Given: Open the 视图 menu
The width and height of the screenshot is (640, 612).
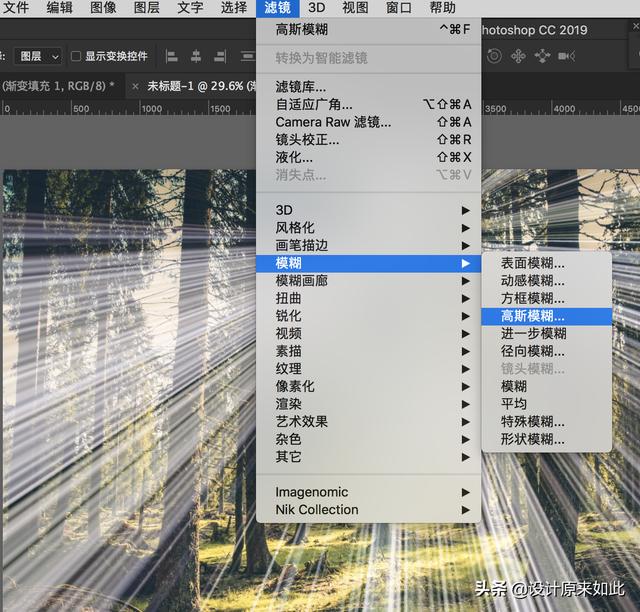Looking at the screenshot, I should (x=355, y=7).
